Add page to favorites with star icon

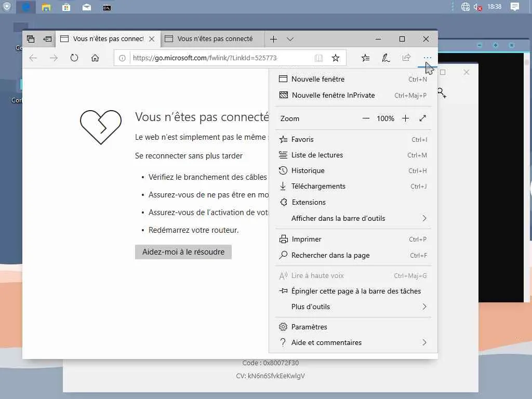click(336, 58)
